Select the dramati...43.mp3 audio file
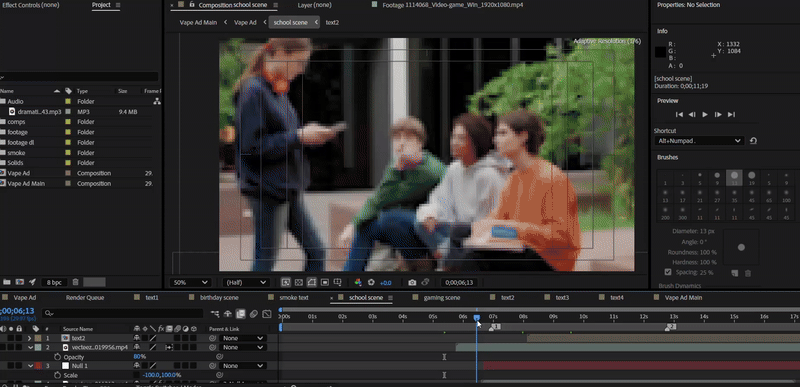Viewport: 800px width, 387px height. 39,112
